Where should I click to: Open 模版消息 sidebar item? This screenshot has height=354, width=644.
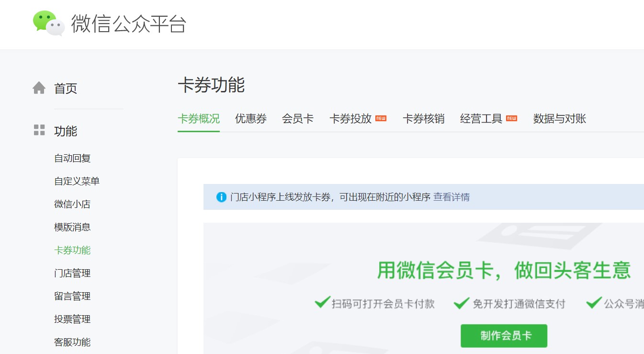(x=72, y=227)
